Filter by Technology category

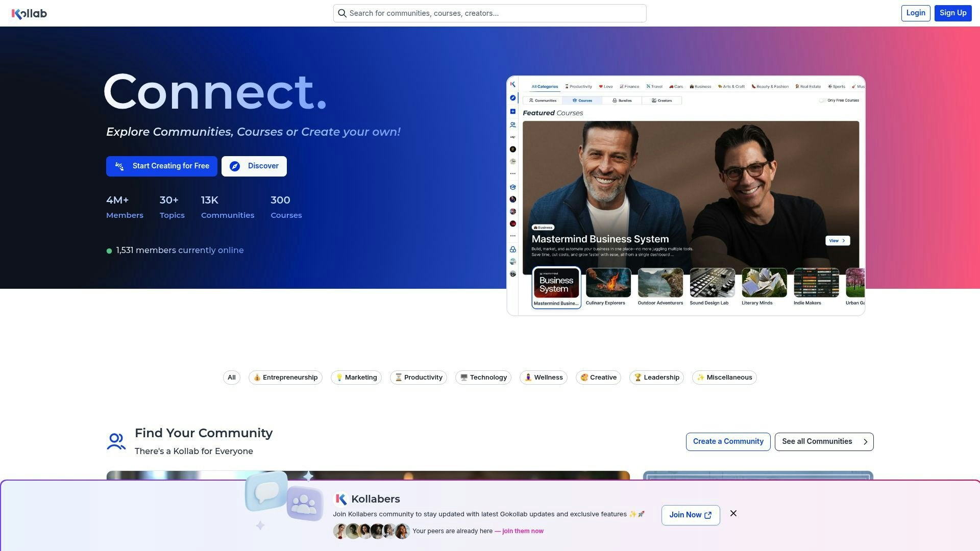[x=483, y=378]
